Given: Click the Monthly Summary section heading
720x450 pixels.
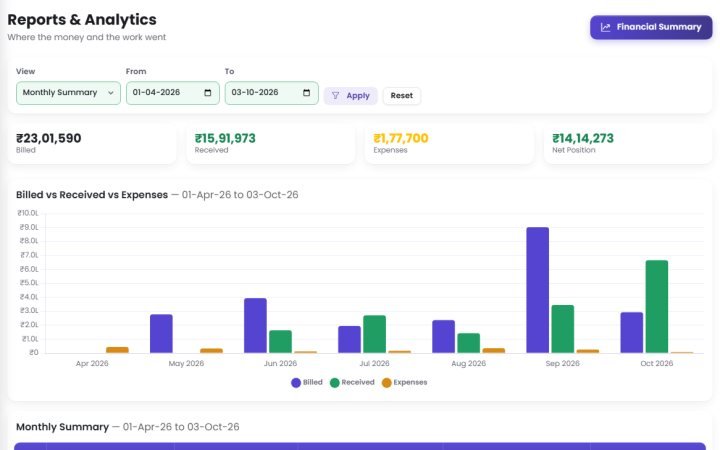Looking at the screenshot, I should (62, 427).
